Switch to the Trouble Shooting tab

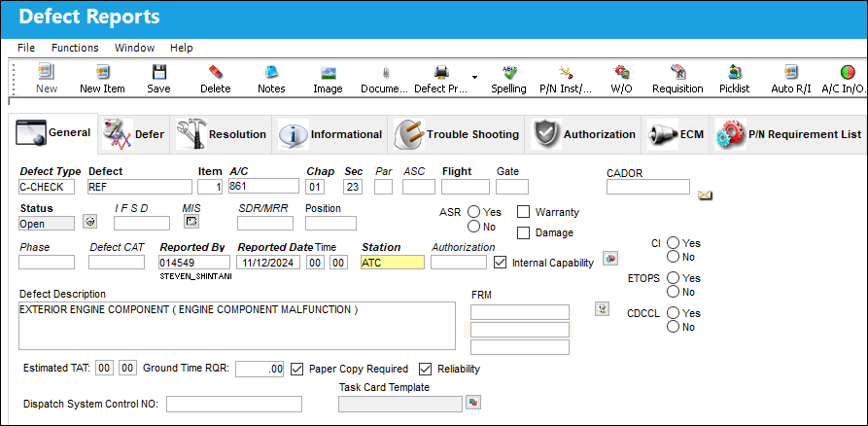(457, 134)
